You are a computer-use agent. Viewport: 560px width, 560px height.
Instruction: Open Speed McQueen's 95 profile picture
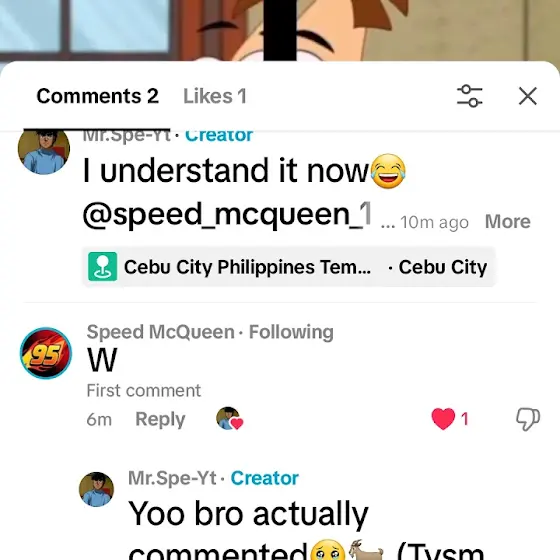tap(46, 353)
